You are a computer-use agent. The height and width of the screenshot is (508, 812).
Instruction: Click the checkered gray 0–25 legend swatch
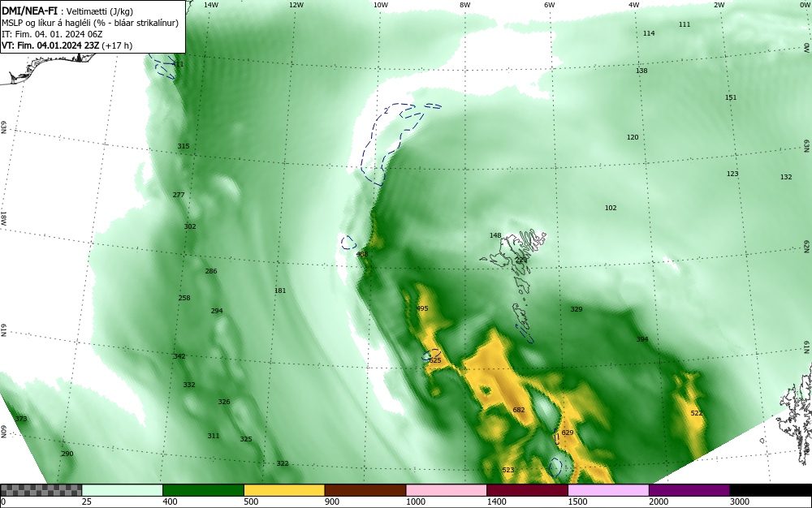click(41, 490)
